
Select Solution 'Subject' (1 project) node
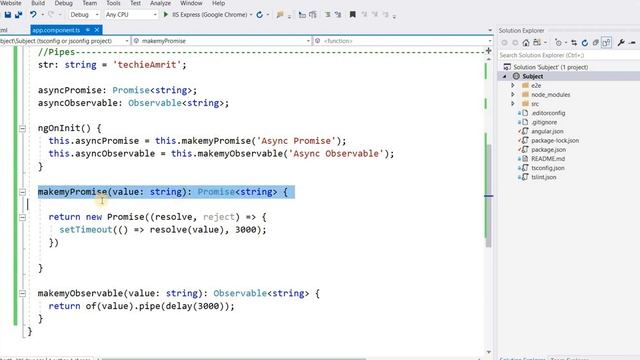(x=551, y=67)
